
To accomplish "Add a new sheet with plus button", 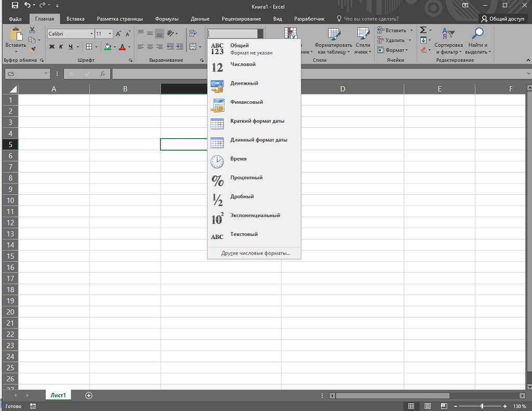I will tap(88, 395).
